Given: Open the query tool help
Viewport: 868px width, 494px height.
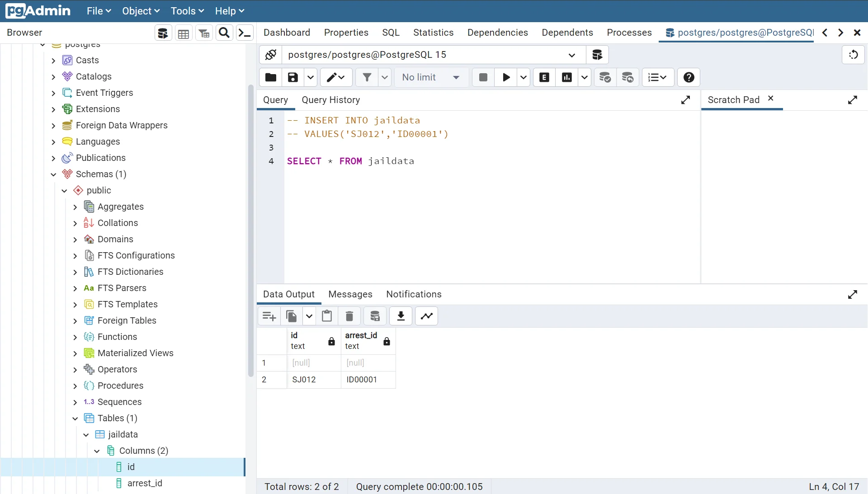Looking at the screenshot, I should [688, 77].
